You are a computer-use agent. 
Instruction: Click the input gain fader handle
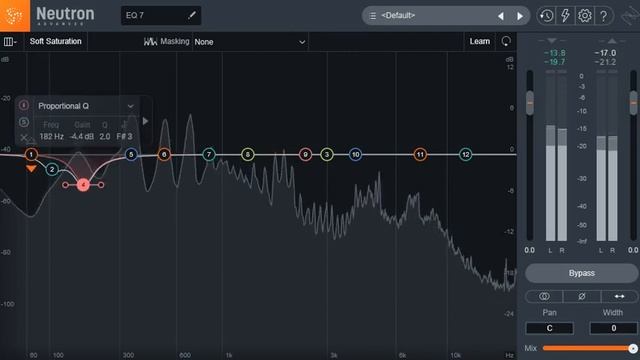529,103
